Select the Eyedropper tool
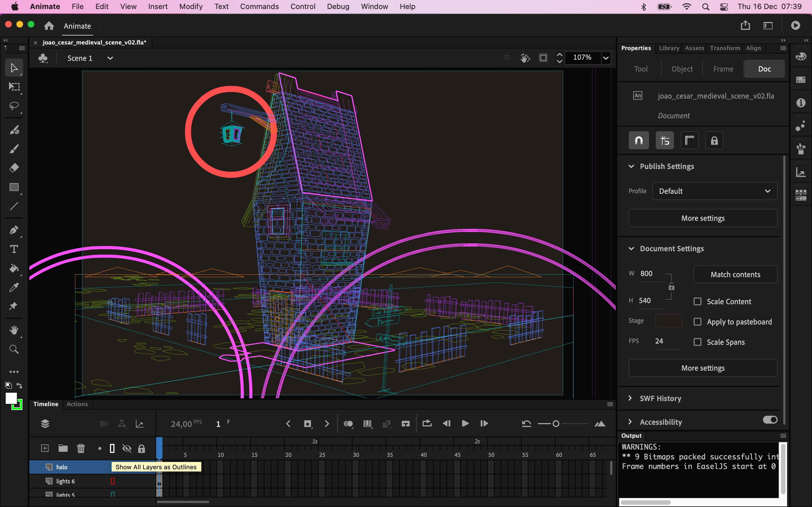This screenshot has width=812, height=507. (14, 287)
